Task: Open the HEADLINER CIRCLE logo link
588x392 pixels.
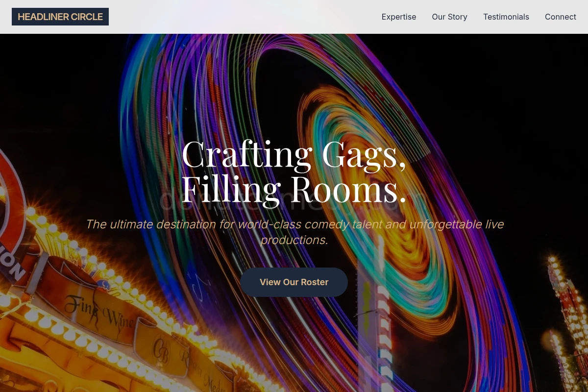Action: tap(60, 17)
